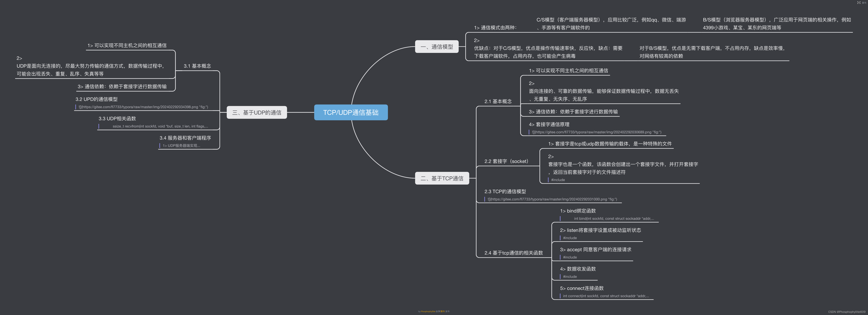Viewport: 868px width, 315px height.
Task: Select the 一、通信模型 branch node
Action: click(437, 47)
